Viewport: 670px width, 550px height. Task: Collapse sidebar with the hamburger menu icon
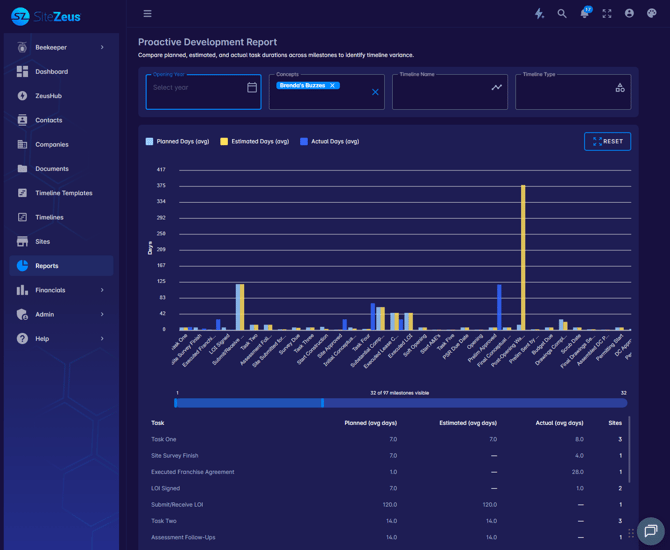pos(147,14)
